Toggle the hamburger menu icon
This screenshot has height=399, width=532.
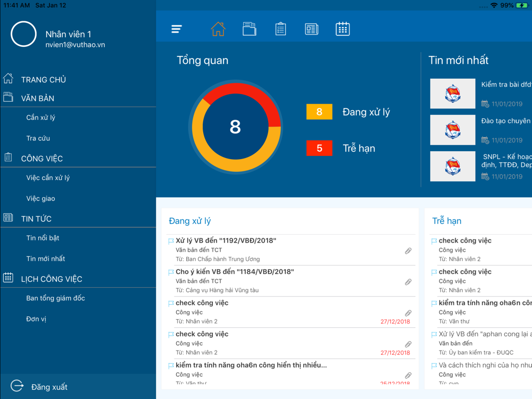[x=177, y=29]
